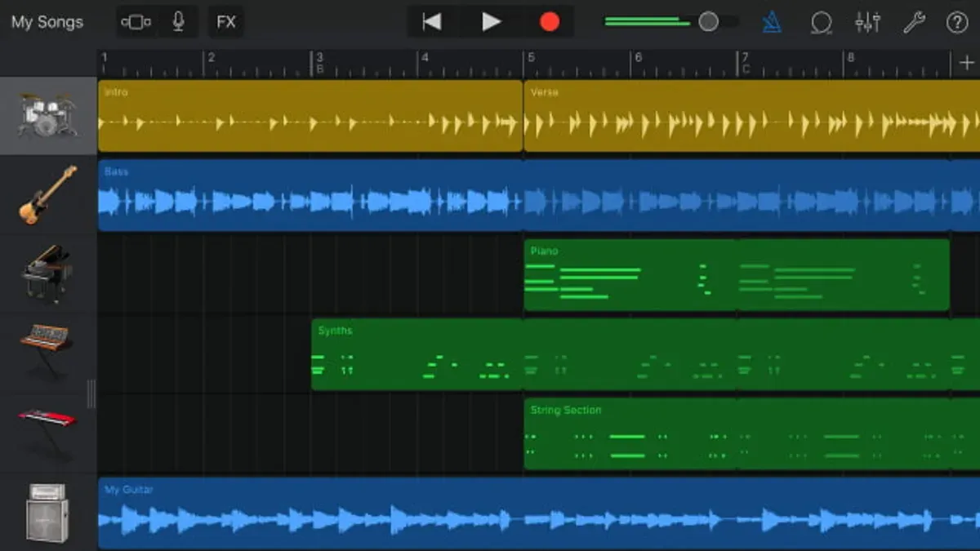Viewport: 980px width, 551px height.
Task: Select the Bass audio region
Action: pos(539,195)
